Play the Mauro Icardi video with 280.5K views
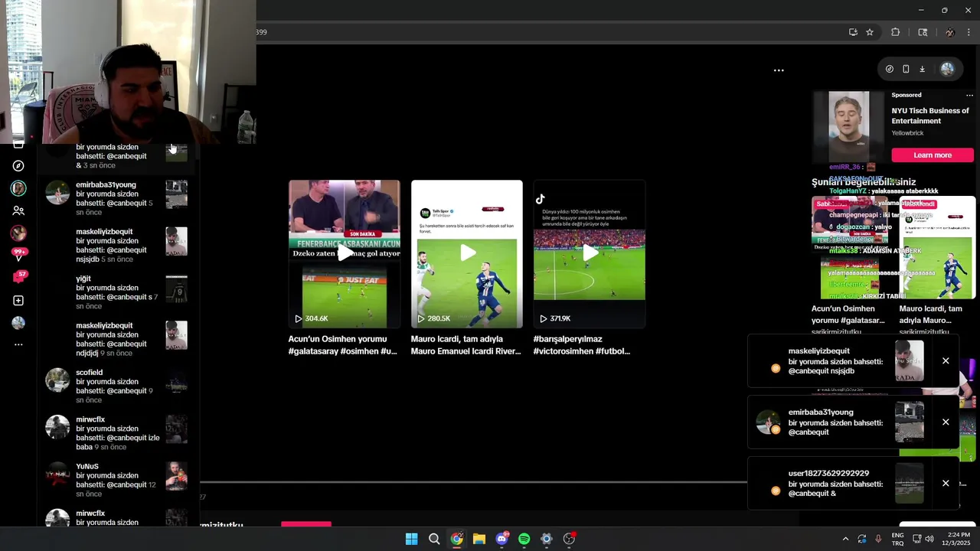 [x=467, y=254]
